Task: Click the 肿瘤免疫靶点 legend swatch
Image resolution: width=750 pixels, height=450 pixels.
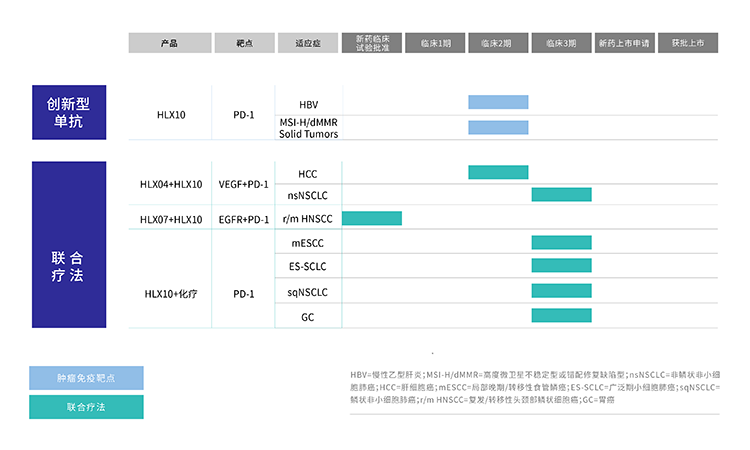Action: pyautogui.click(x=86, y=378)
